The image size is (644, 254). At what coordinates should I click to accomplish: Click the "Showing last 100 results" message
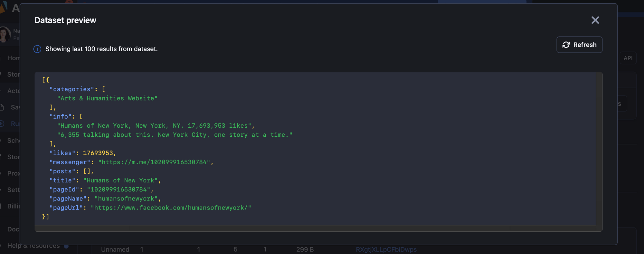tap(101, 49)
